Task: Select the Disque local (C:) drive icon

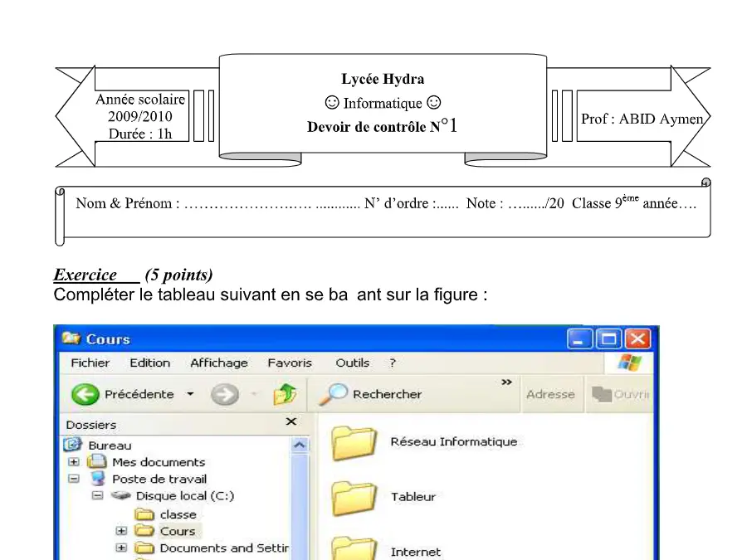Action: pyautogui.click(x=121, y=496)
